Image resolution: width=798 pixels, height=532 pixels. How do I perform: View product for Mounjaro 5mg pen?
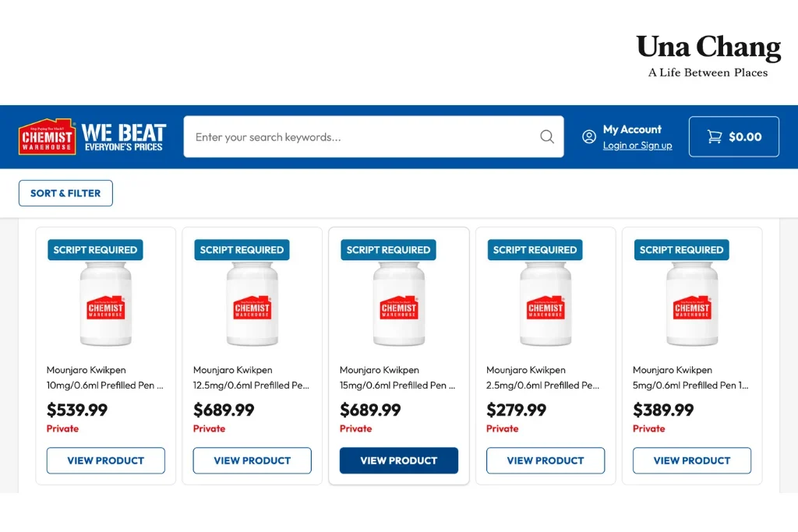pos(692,460)
